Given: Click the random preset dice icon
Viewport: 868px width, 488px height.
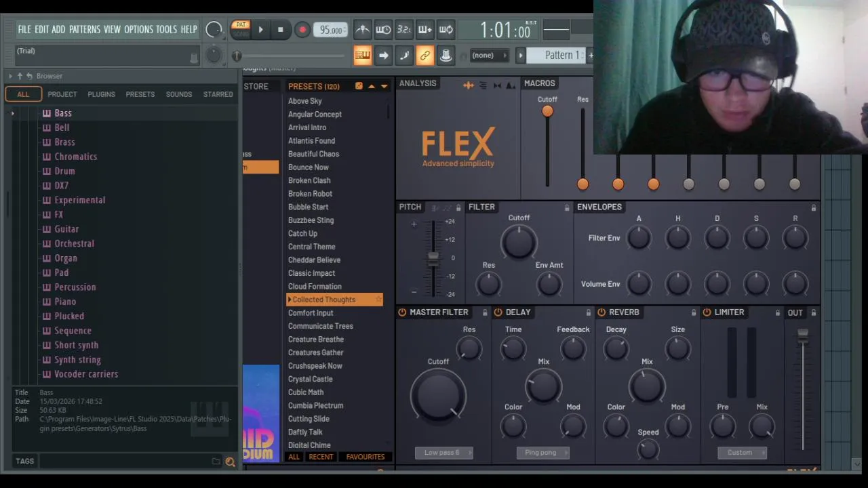Looking at the screenshot, I should pos(359,86).
